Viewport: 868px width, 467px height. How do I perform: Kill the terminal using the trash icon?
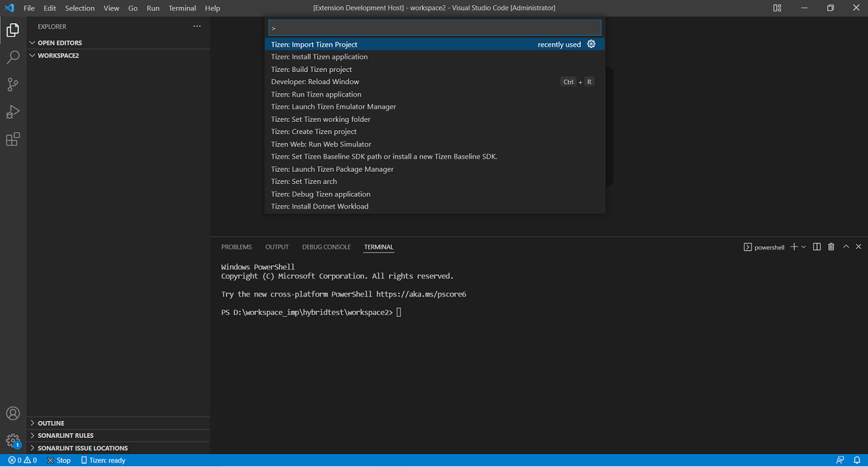coord(831,247)
